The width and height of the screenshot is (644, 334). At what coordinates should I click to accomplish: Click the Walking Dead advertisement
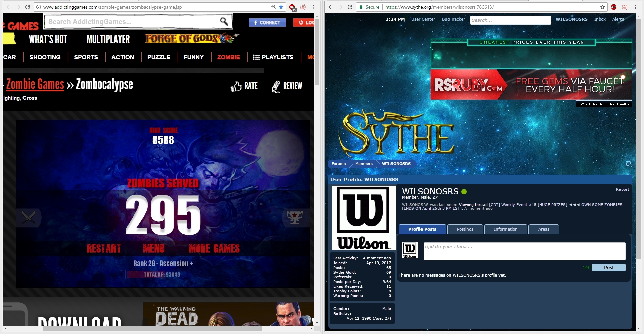[x=228, y=314]
